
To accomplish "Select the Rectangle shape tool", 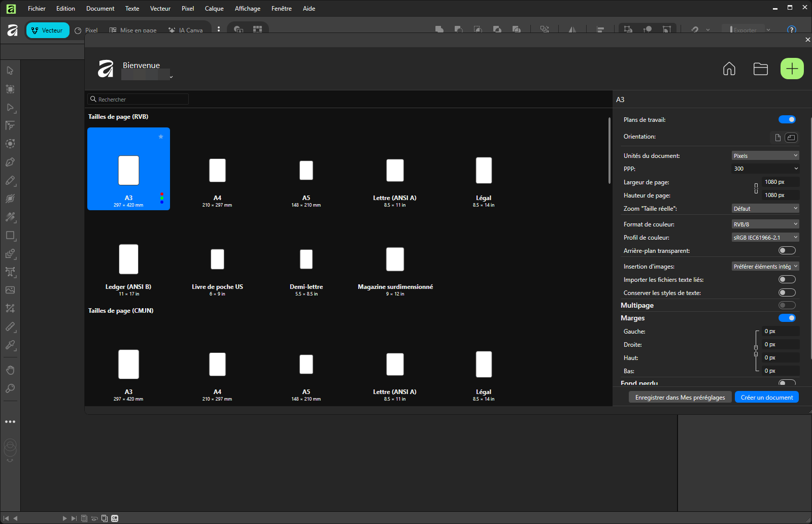I will coord(10,235).
